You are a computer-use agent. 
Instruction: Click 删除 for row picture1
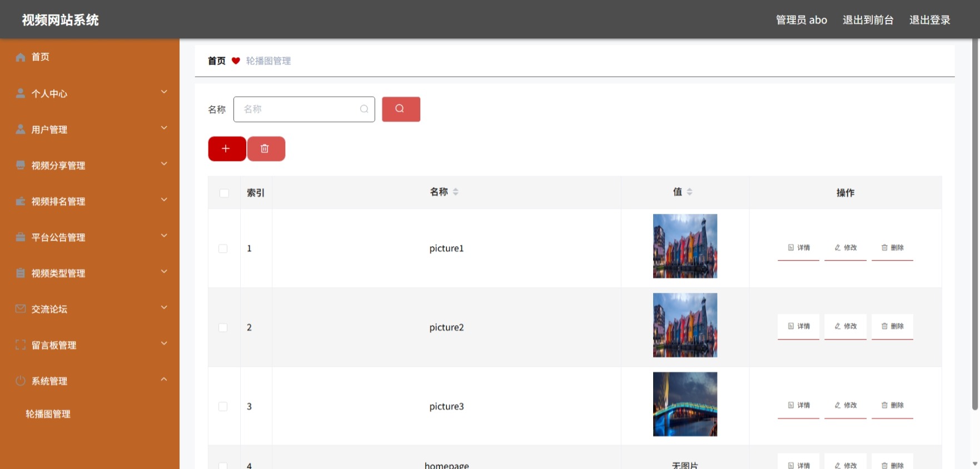point(892,248)
